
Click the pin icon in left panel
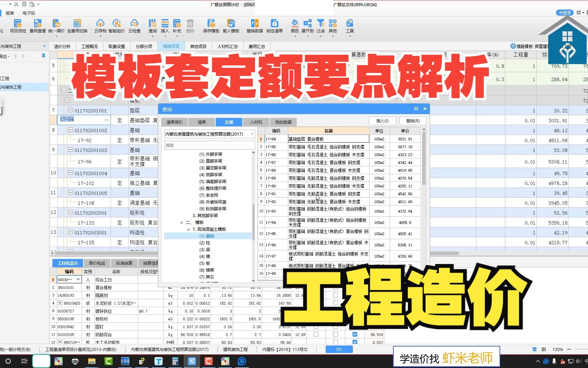point(44,56)
